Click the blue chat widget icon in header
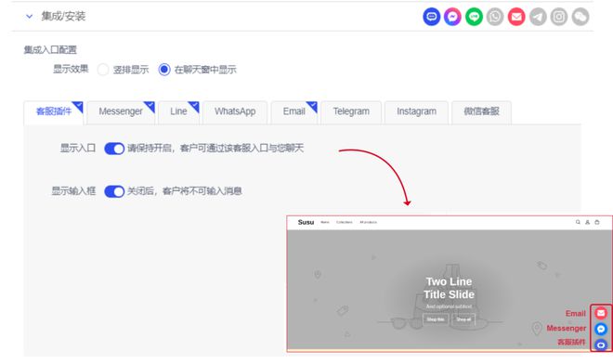 pyautogui.click(x=432, y=17)
